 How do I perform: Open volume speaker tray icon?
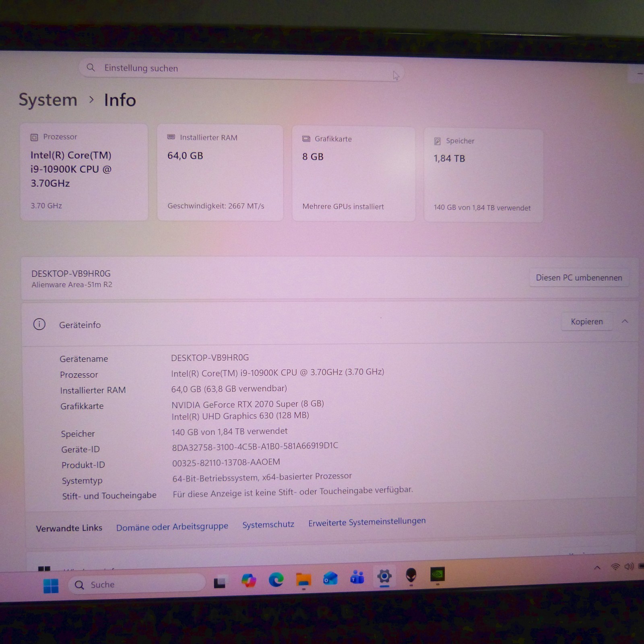tap(629, 566)
